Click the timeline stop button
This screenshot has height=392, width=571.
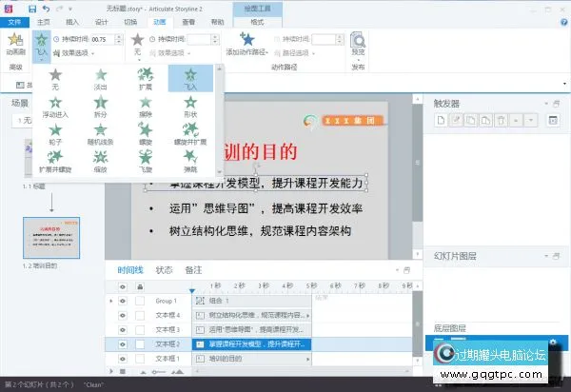(x=123, y=371)
